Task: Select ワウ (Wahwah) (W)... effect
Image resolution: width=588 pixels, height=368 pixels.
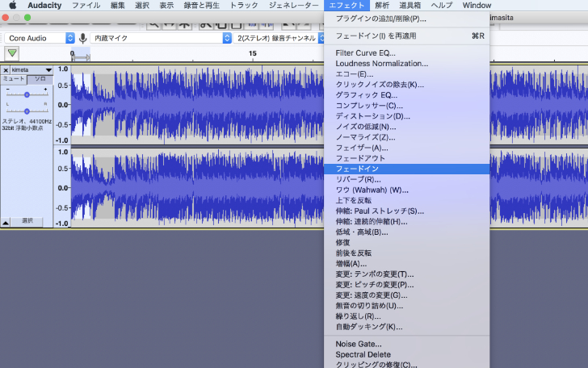Action: pyautogui.click(x=407, y=190)
